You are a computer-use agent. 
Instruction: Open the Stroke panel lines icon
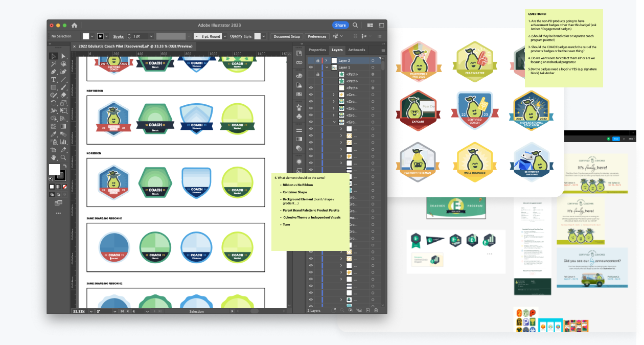pos(299,130)
